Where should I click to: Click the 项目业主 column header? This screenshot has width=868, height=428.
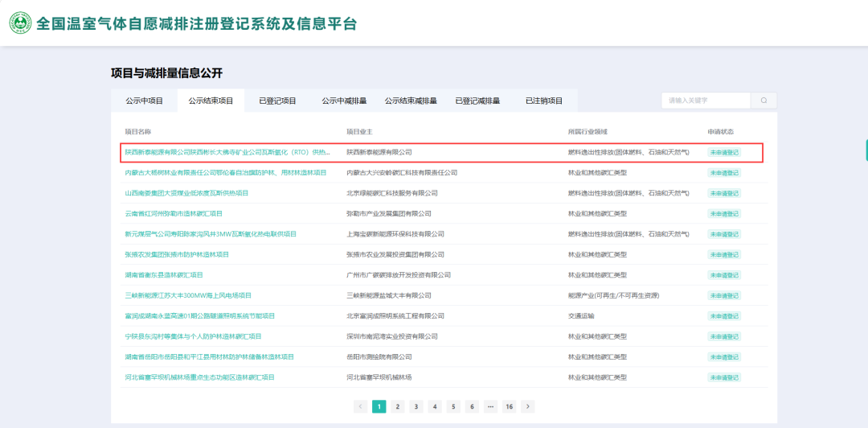(360, 131)
